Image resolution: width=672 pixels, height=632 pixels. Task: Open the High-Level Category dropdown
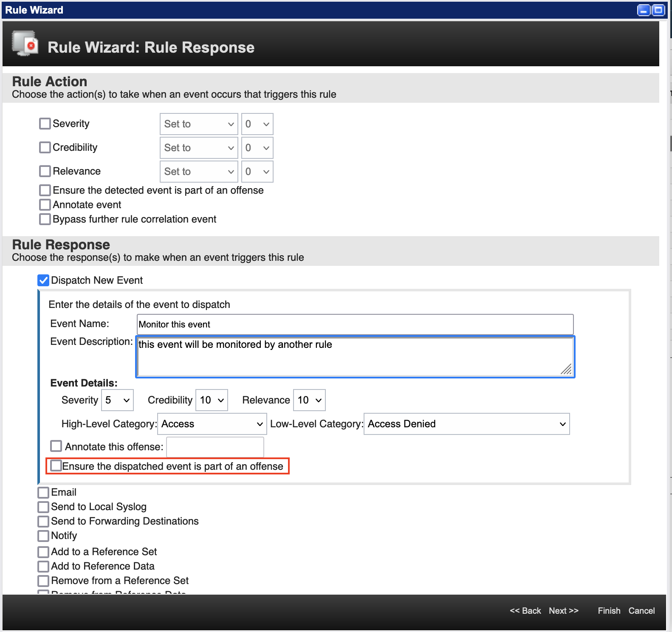coord(212,424)
